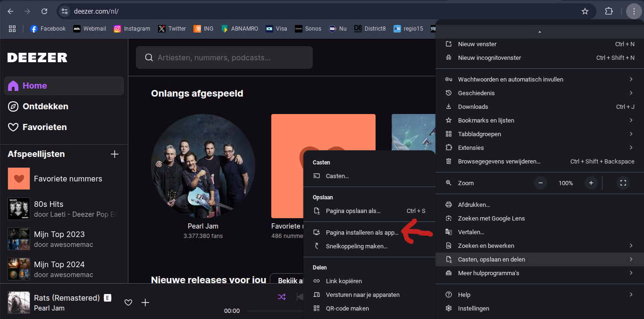The height and width of the screenshot is (319, 644).
Task: Choose Zoeken met Google Lens
Action: (540, 219)
